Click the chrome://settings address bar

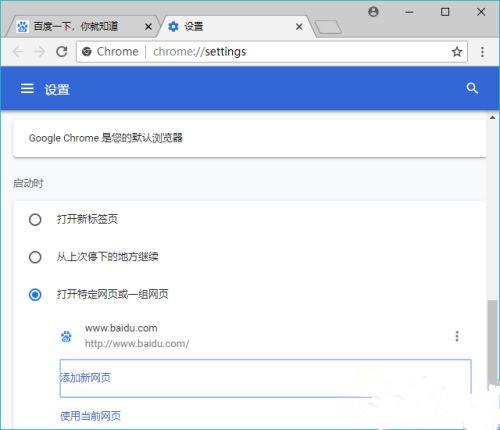(x=272, y=52)
